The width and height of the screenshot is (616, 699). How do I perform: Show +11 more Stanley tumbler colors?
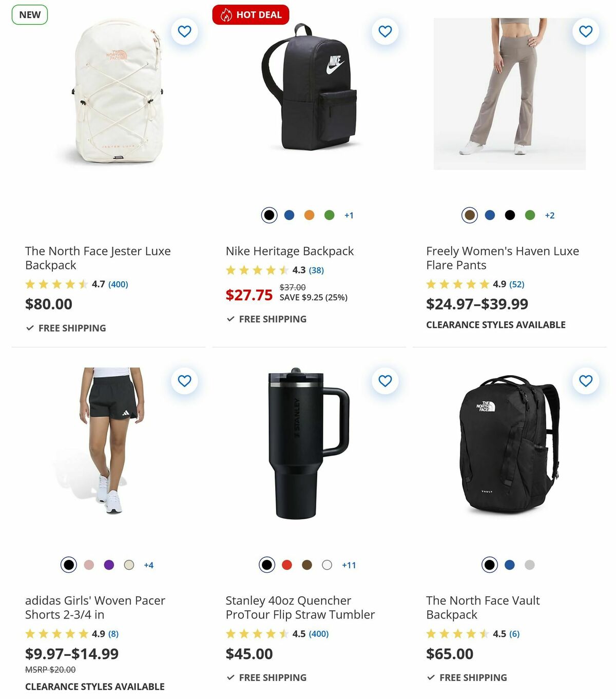coord(349,565)
